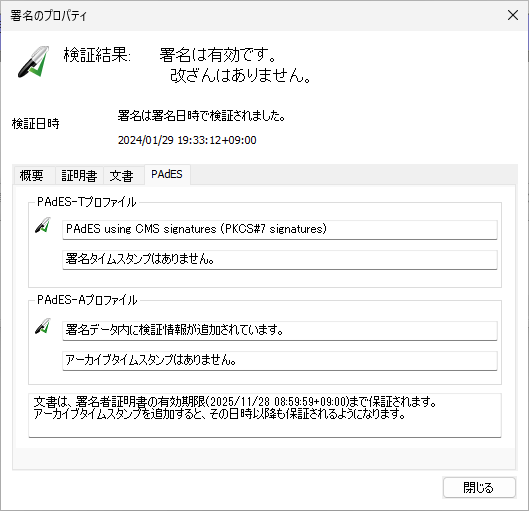The width and height of the screenshot is (529, 511).
Task: Click the 署名は有効です result text
Action: click(x=218, y=55)
